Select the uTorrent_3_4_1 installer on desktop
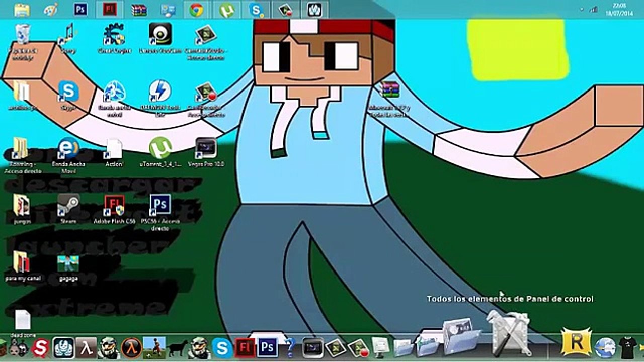 click(160, 152)
